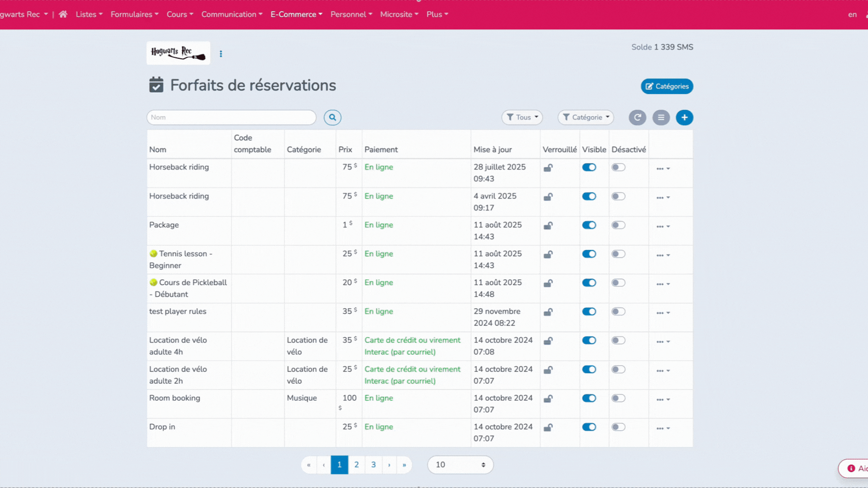868x488 pixels.
Task: Open the page size selector showing 10
Action: 460,465
